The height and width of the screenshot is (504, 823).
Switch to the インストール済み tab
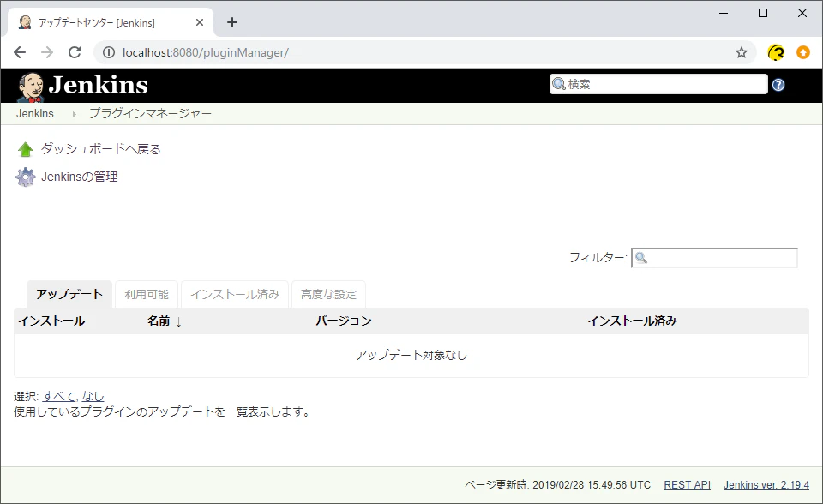point(235,295)
